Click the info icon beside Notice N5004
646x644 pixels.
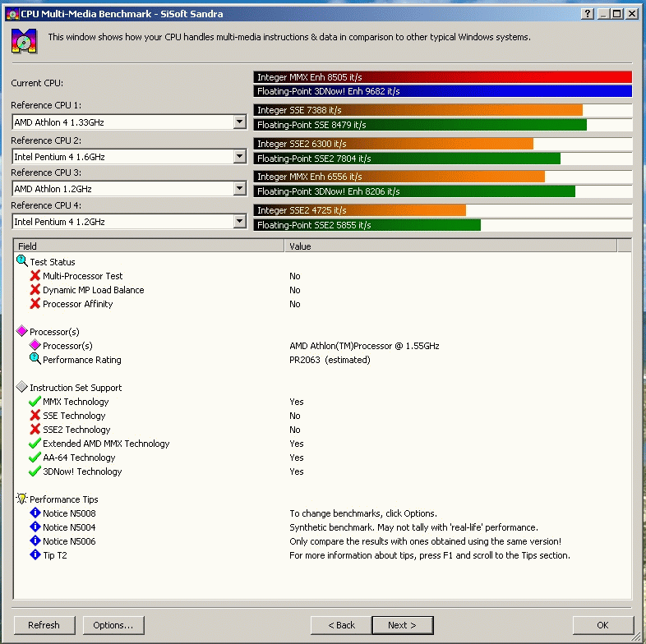point(35,527)
